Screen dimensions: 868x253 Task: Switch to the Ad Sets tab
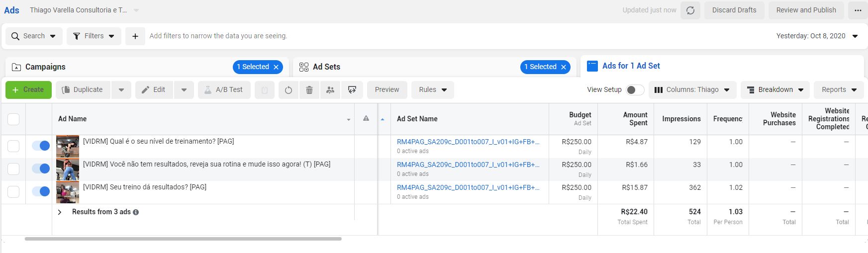[x=326, y=67]
